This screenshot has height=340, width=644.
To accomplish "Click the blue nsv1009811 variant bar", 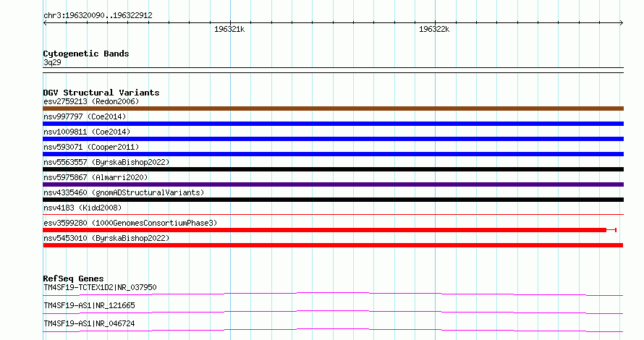I will pyautogui.click(x=333, y=139).
